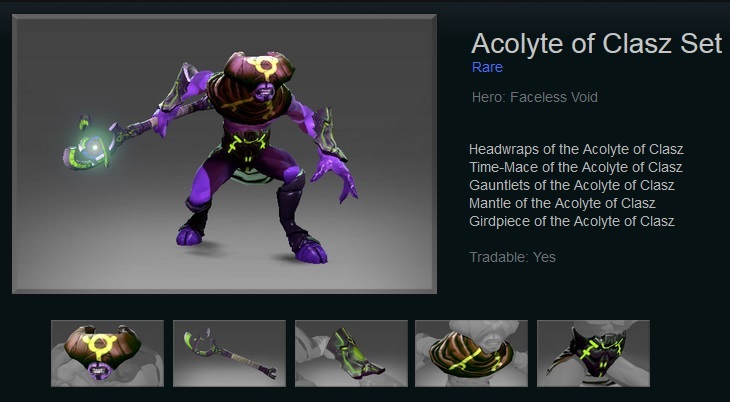Open Mantle of the Acolyte of Clasz
This screenshot has height=402, width=730.
point(562,204)
